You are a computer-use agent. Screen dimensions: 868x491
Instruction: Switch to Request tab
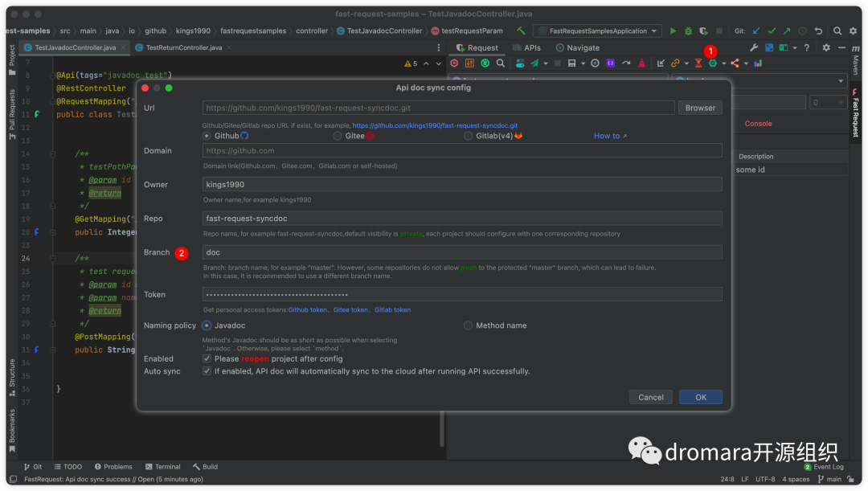(x=477, y=47)
